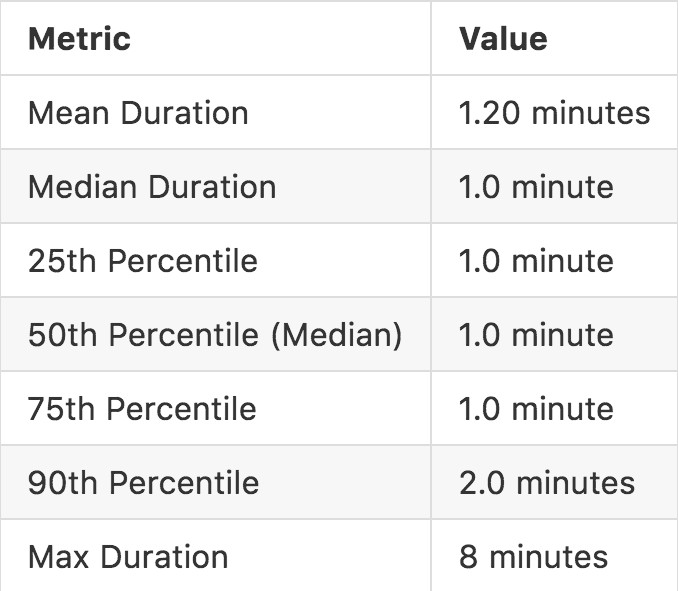This screenshot has height=591, width=678.
Task: Click the Metric column header
Action: 79,39
